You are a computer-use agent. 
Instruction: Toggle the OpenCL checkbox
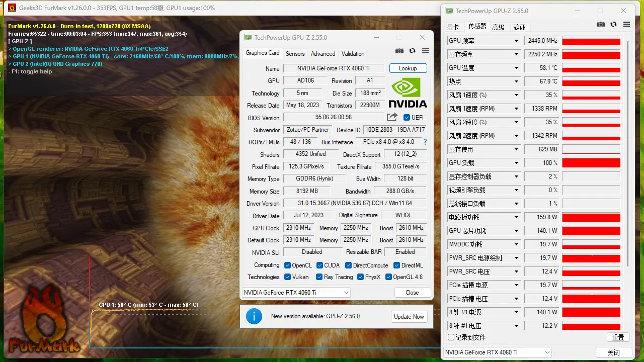coord(287,265)
